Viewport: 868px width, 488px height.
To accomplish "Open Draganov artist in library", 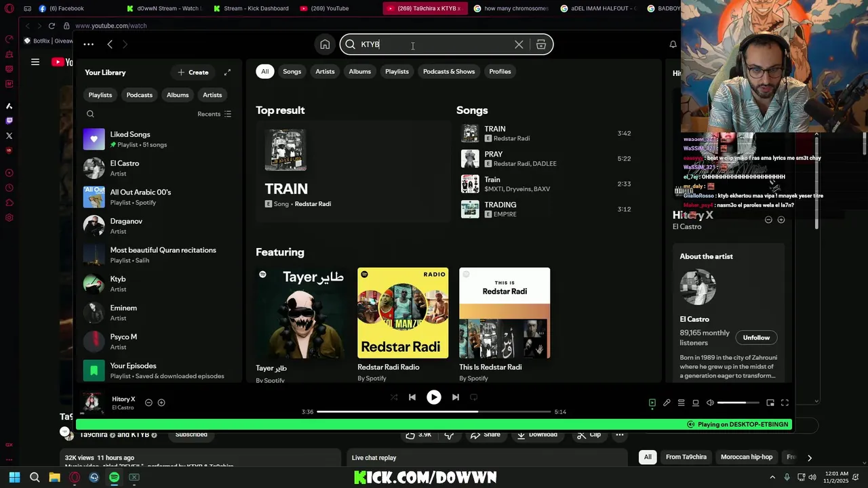I will tap(159, 226).
